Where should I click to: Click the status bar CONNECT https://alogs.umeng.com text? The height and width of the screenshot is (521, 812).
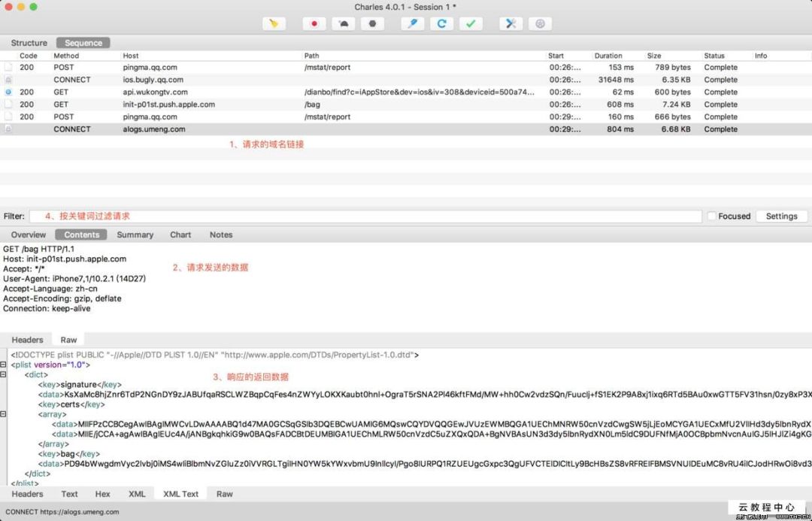click(x=62, y=512)
